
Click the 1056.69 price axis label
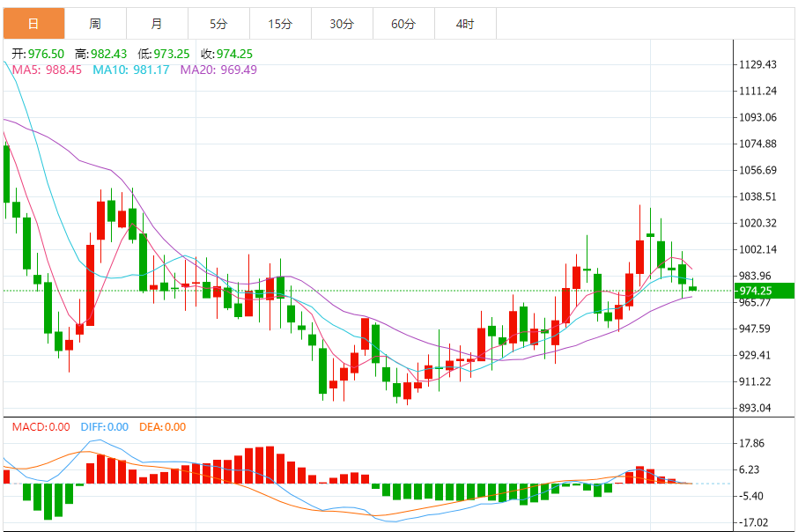(x=757, y=171)
